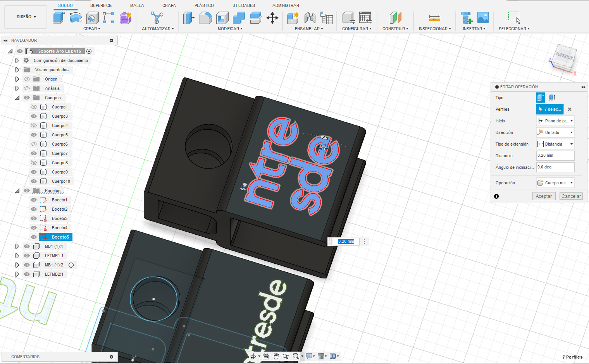This screenshot has width=589, height=364.
Task: Expand Configuración del documento node
Action: (x=17, y=60)
